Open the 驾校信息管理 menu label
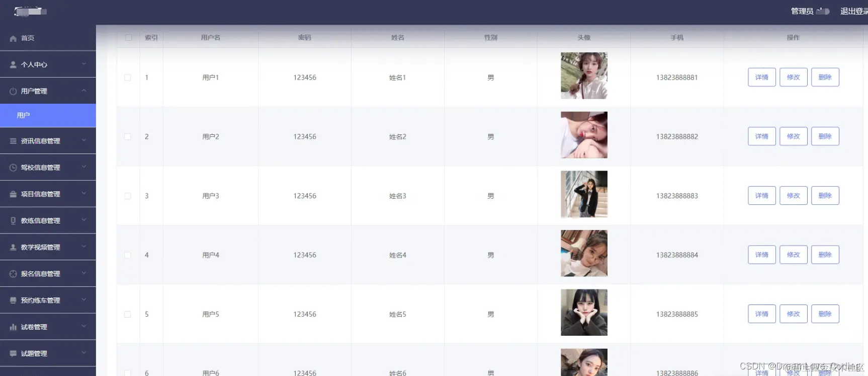 click(41, 168)
